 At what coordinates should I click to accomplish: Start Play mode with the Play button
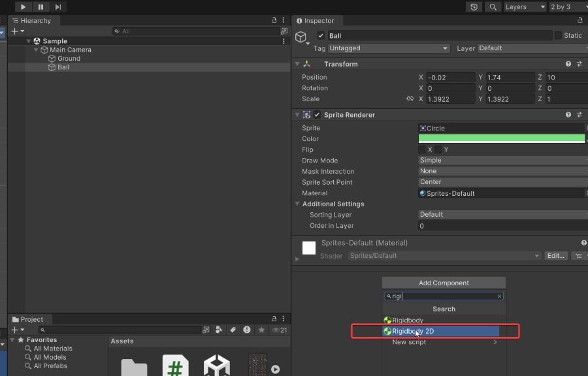[23, 7]
